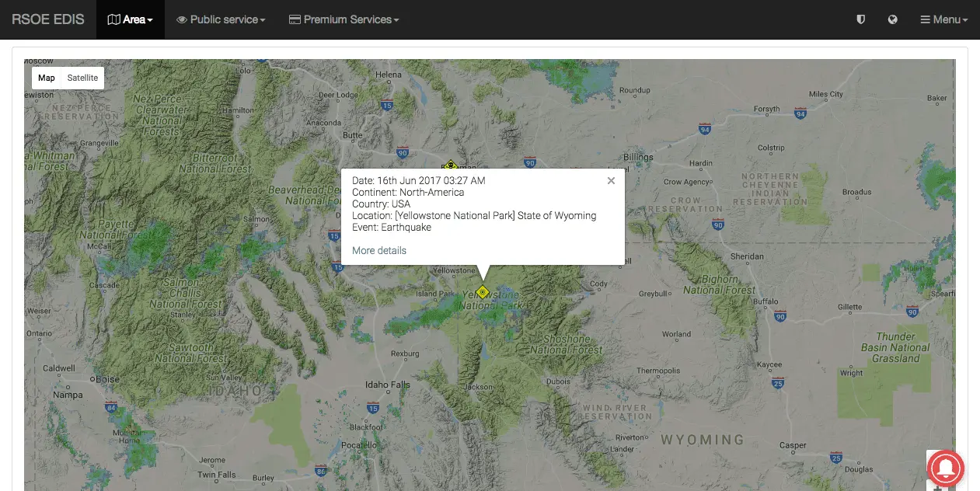Viewport: 980px width, 491px height.
Task: Click the popup line 'Date: 16th Jun 2017 03:27 AM'
Action: [x=419, y=180]
